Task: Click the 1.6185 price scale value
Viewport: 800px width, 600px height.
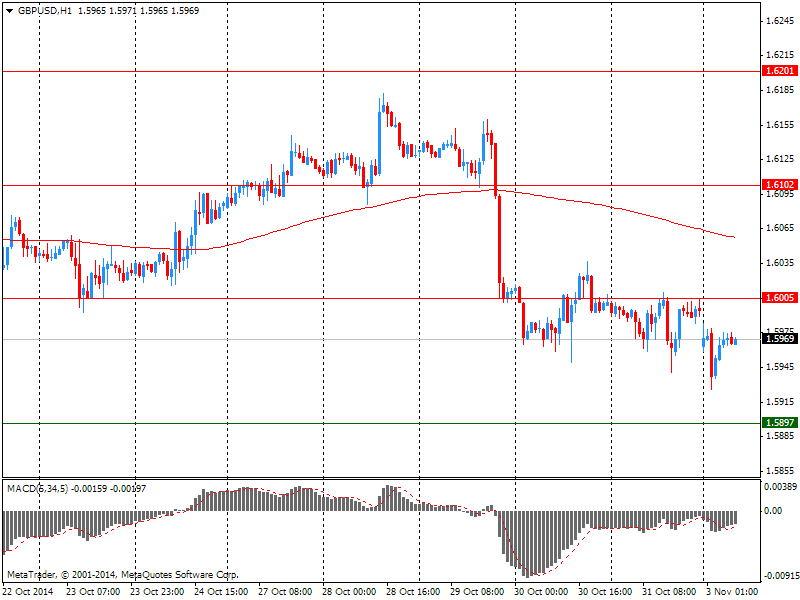Action: (780, 90)
